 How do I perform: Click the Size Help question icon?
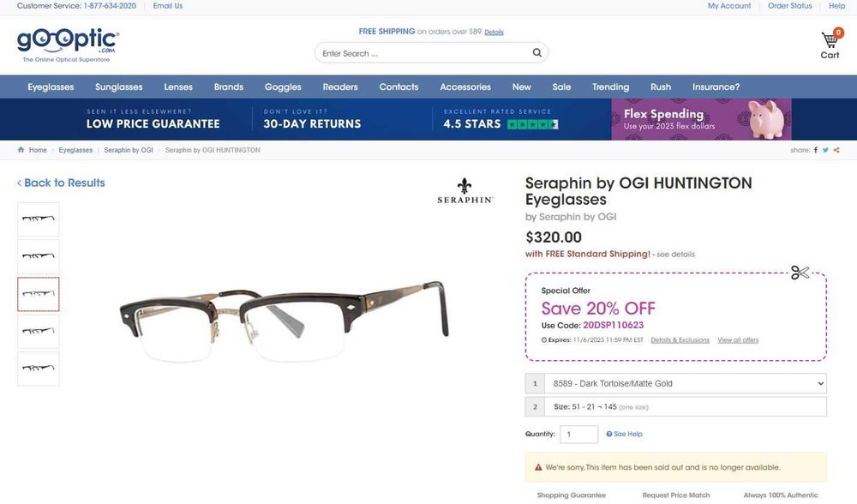[x=609, y=434]
